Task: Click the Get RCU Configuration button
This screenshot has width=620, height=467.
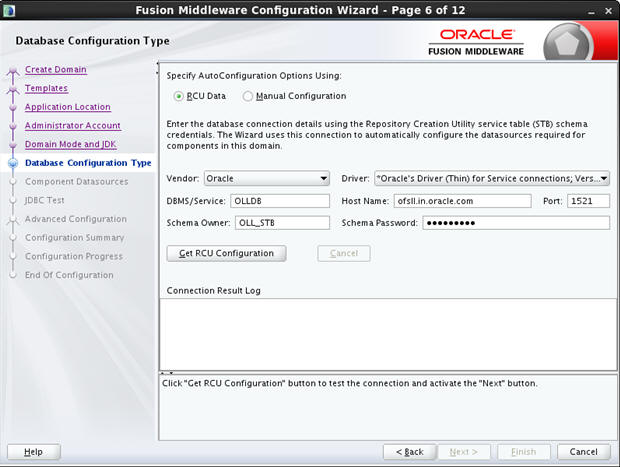Action: (x=226, y=253)
